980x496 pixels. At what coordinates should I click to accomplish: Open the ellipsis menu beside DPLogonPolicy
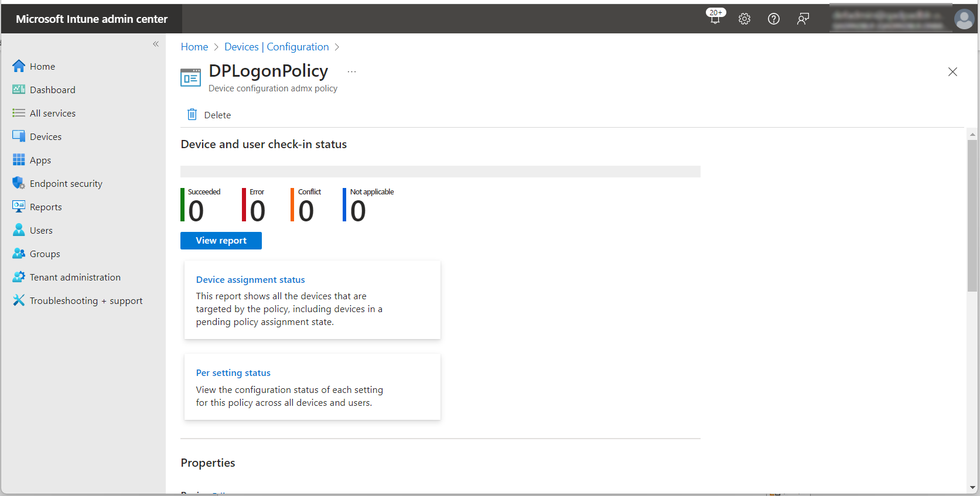pyautogui.click(x=351, y=71)
